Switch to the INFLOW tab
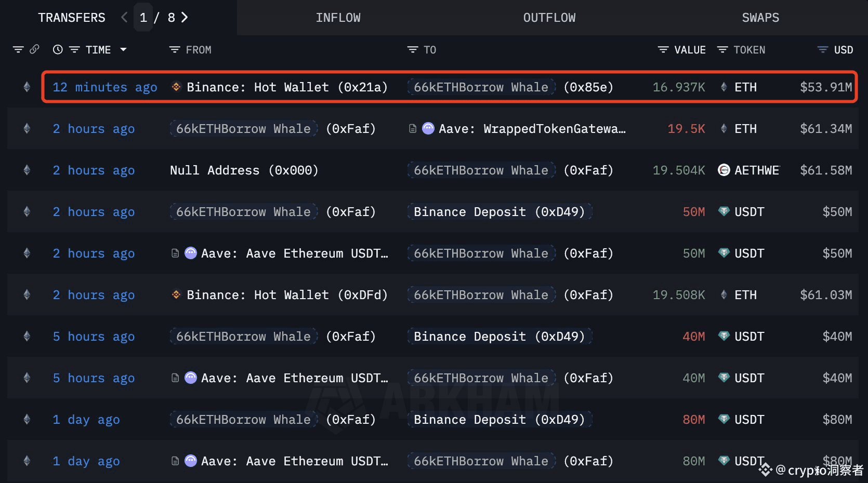The width and height of the screenshot is (868, 483). 338,18
